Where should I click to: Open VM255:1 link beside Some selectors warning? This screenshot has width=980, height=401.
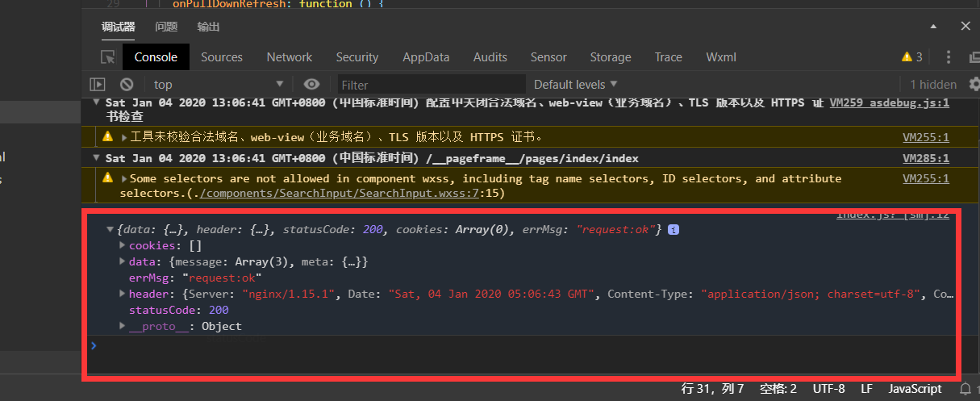926,178
